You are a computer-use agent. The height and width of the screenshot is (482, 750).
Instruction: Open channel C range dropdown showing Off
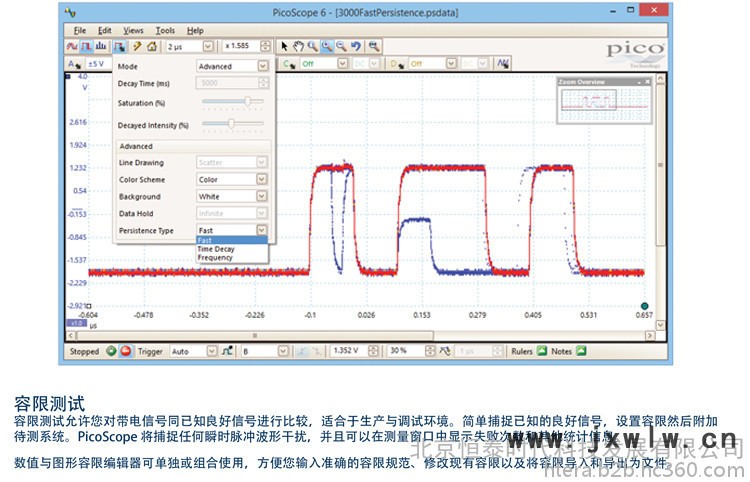[324, 64]
